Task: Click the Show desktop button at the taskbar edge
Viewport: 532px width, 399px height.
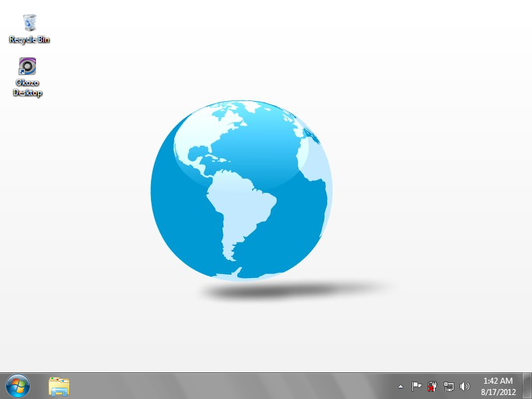Action: point(527,386)
